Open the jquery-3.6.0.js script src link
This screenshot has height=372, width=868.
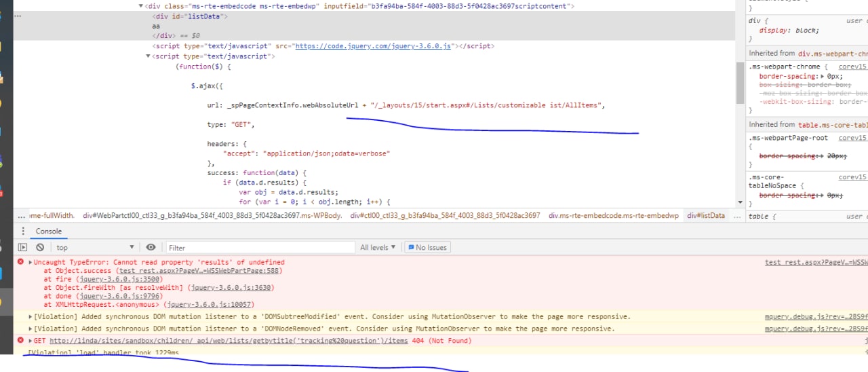coord(374,46)
